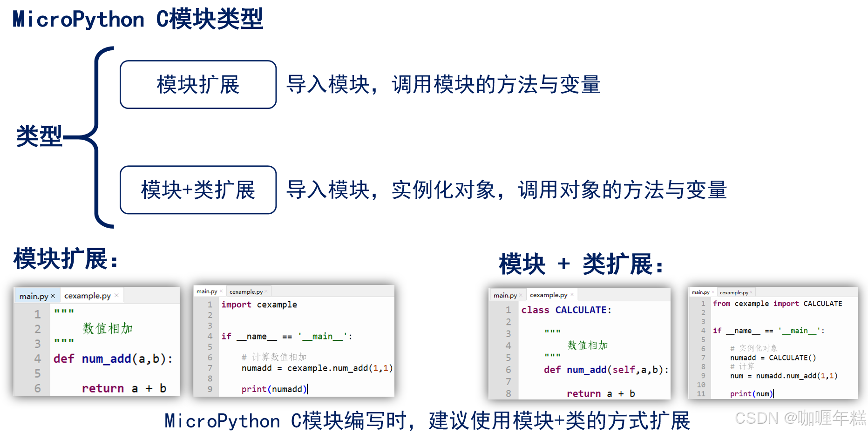Click 'import cexample' code line
This screenshot has width=868, height=433.
click(259, 304)
